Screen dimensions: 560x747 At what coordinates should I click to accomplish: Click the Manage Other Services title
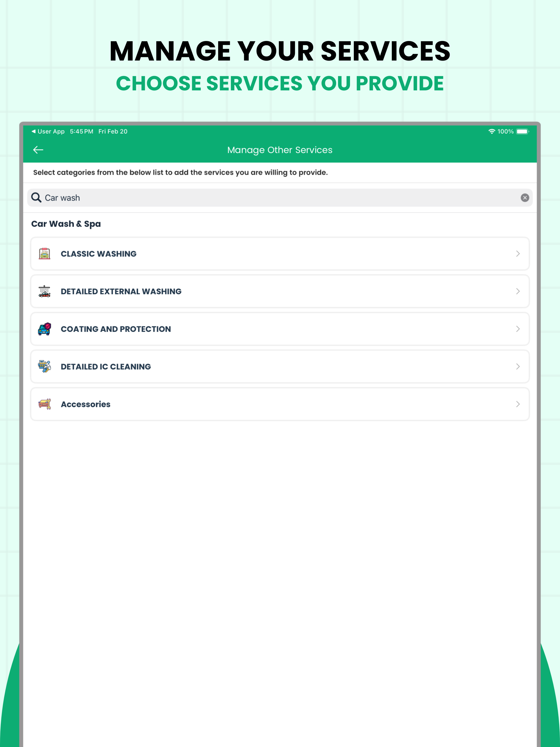tap(280, 150)
